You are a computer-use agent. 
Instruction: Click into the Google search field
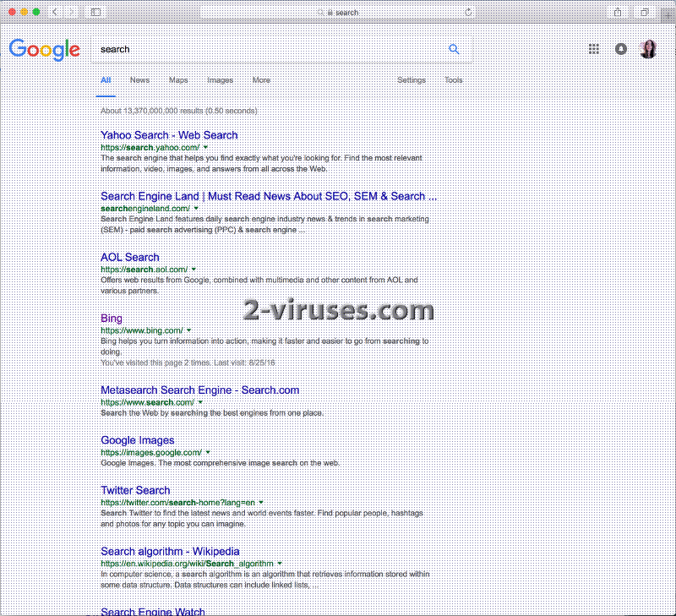click(270, 49)
